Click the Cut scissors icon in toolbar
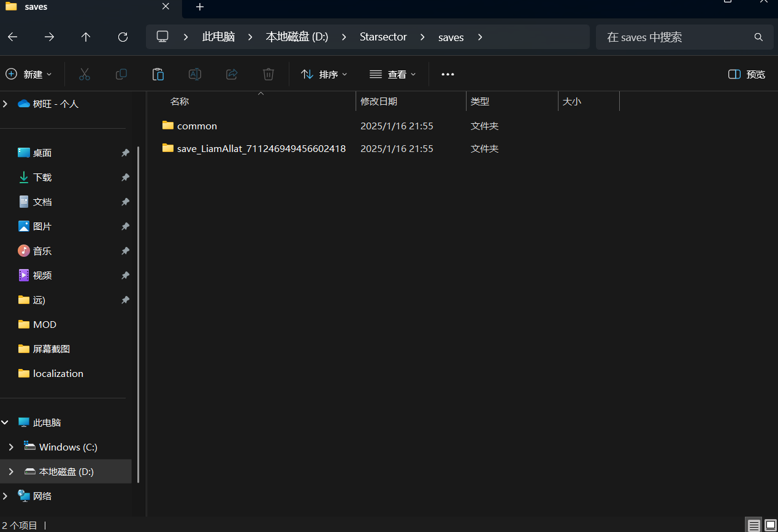This screenshot has width=778, height=532. point(85,74)
